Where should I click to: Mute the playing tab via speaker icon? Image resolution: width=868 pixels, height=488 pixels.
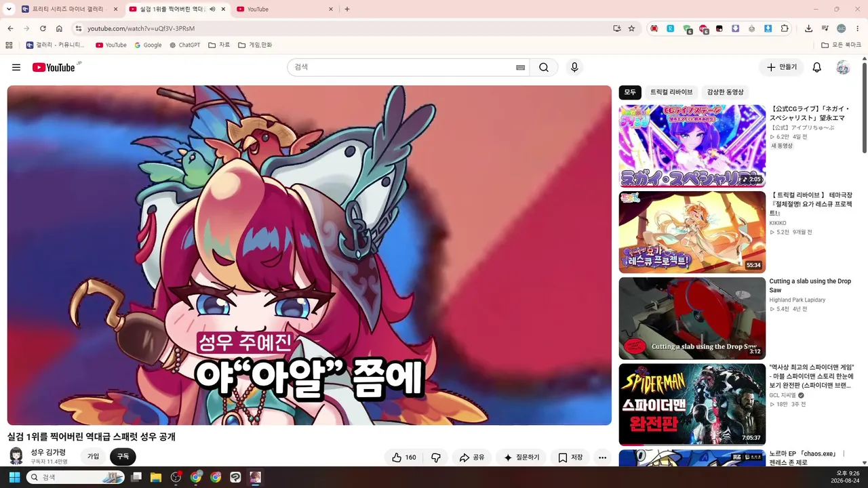(212, 9)
